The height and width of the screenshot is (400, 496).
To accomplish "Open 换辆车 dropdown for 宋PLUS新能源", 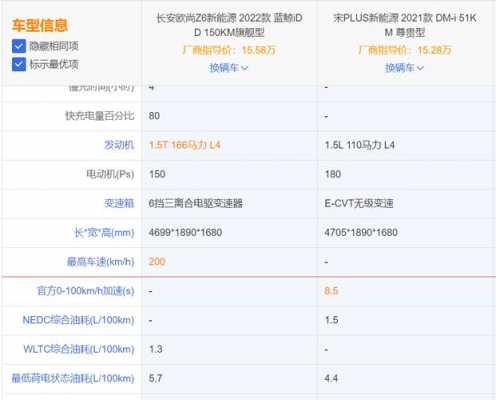I will tap(404, 68).
